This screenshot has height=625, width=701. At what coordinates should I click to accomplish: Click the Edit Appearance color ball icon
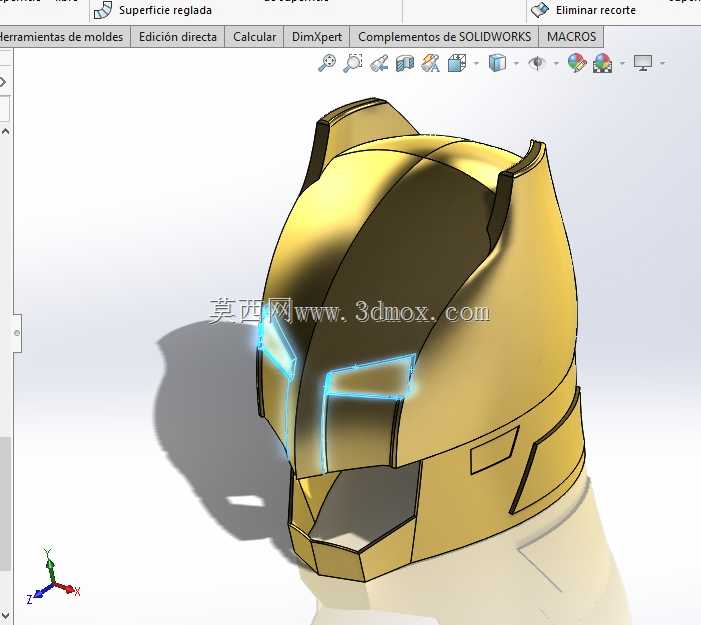577,63
